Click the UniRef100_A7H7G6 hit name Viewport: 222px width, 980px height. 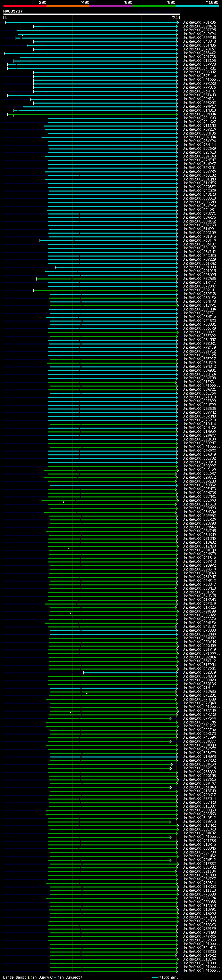pyautogui.click(x=199, y=493)
